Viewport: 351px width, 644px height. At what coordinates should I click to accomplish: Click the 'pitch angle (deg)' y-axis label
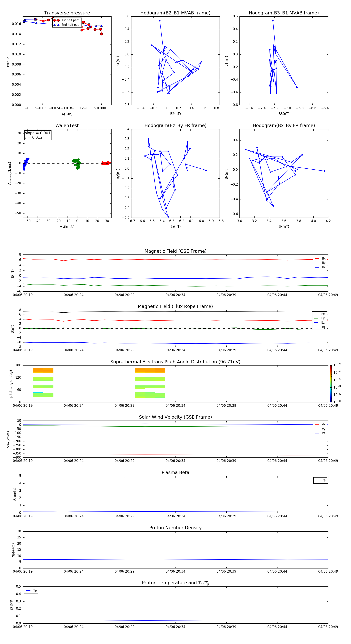[11, 384]
